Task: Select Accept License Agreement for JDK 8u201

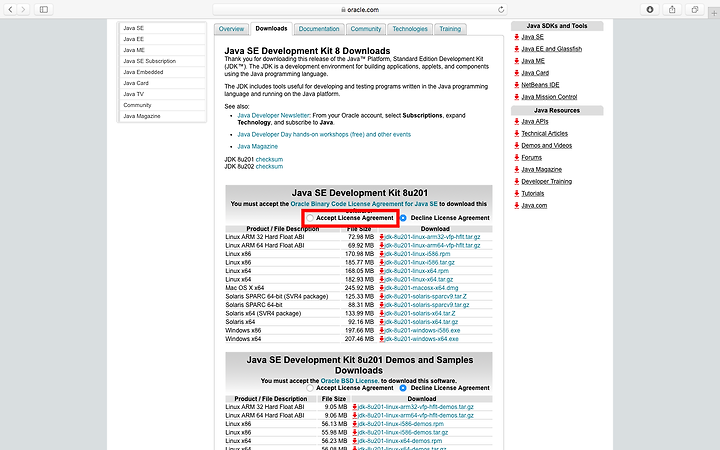Action: pos(310,218)
